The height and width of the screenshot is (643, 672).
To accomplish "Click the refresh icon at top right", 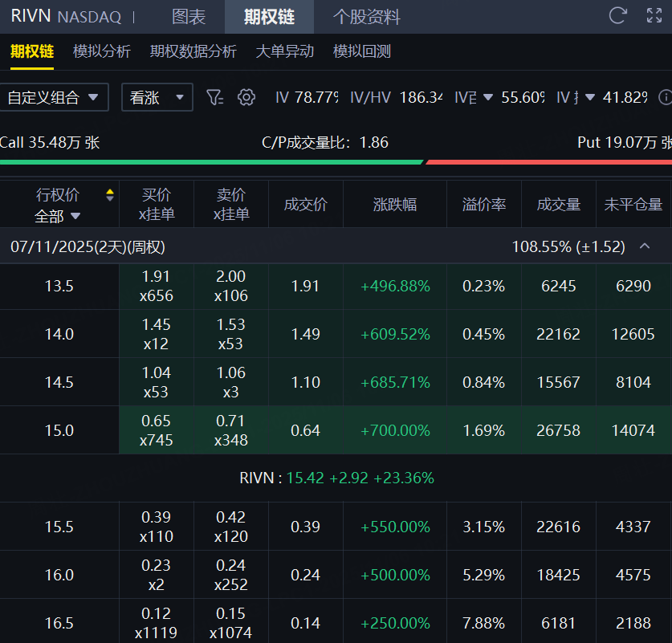I will pos(617,15).
